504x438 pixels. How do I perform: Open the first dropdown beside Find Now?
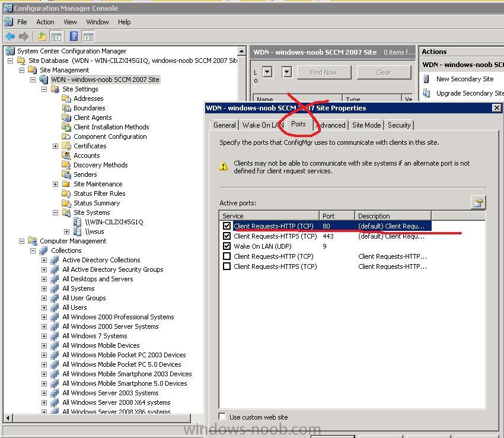point(267,72)
